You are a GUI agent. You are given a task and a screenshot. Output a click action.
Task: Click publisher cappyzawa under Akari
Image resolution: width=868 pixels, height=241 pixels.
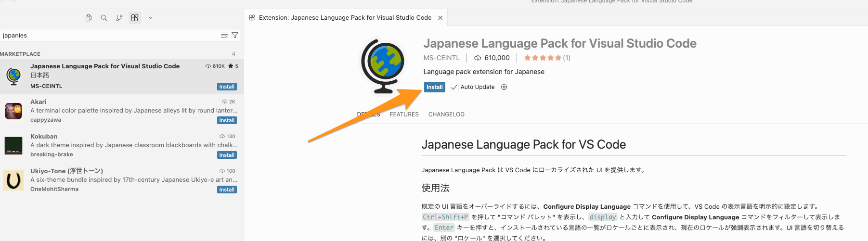[46, 120]
